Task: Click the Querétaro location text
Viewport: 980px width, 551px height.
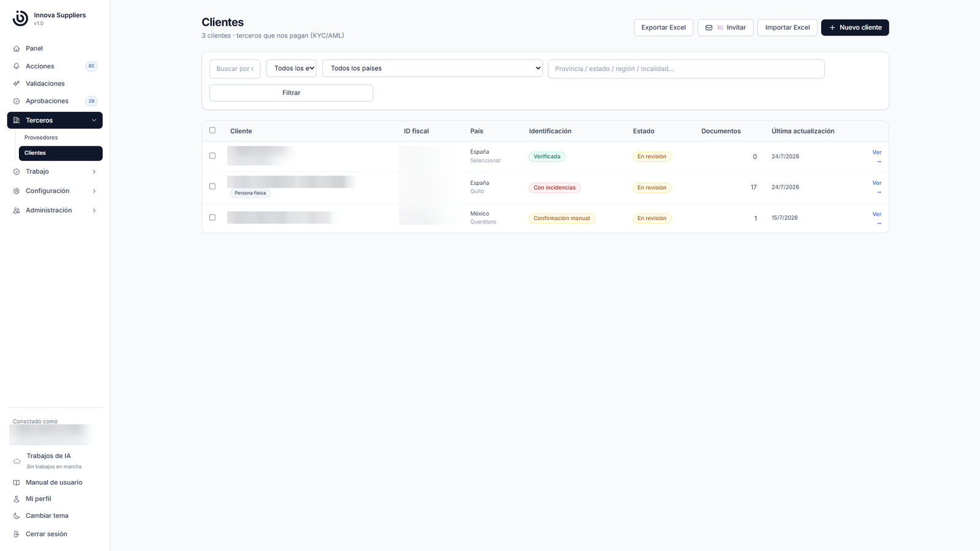Action: click(x=483, y=222)
